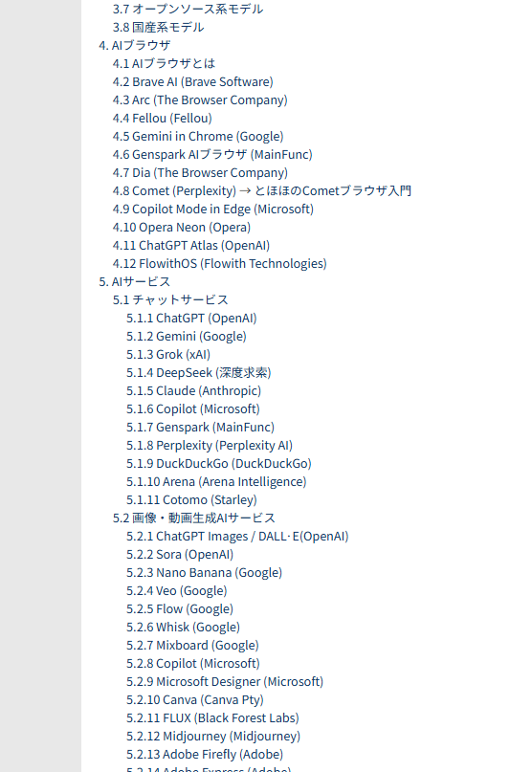Go to 4.6 Genspark AIブラウザ (MainFunc)

coord(212,155)
